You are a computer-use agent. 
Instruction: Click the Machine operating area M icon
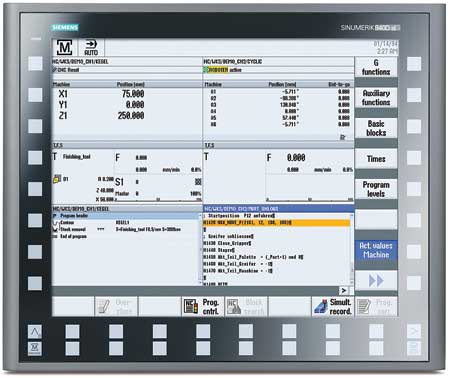(x=64, y=48)
